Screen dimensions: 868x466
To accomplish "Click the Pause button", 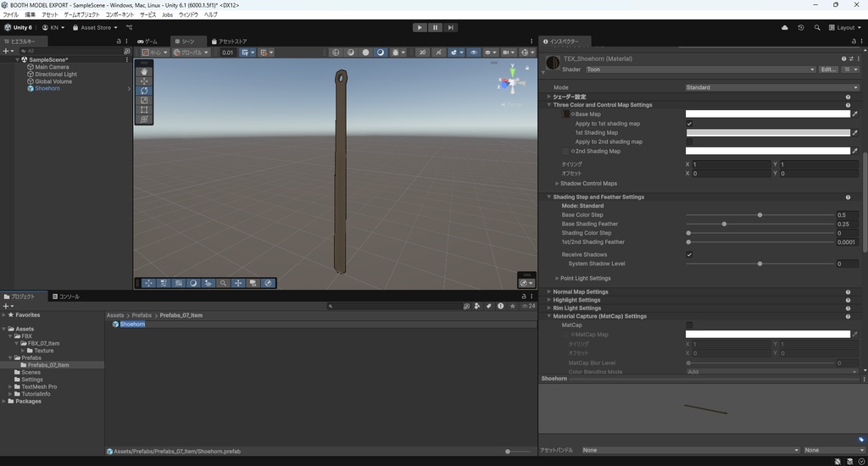I will 435,28.
